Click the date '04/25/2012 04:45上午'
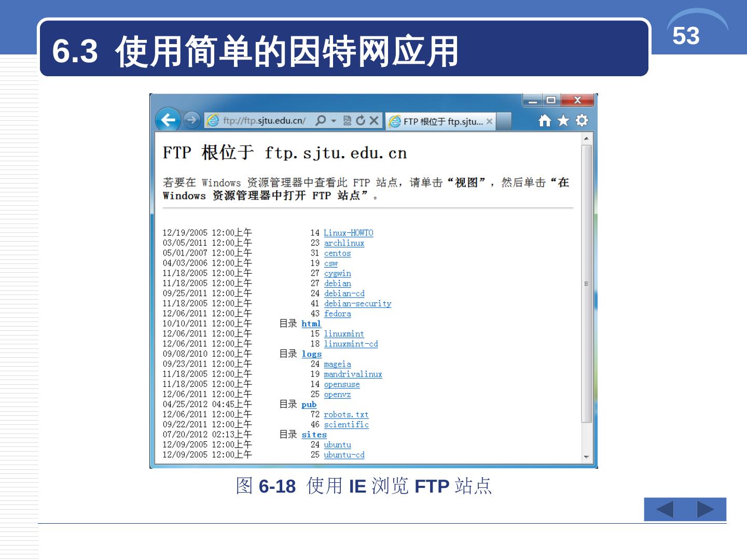 (x=207, y=404)
